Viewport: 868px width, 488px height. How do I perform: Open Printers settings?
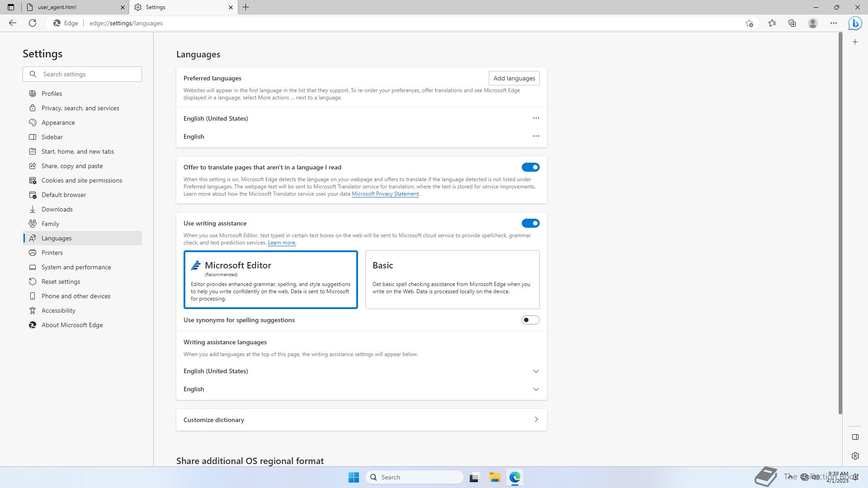click(82, 253)
